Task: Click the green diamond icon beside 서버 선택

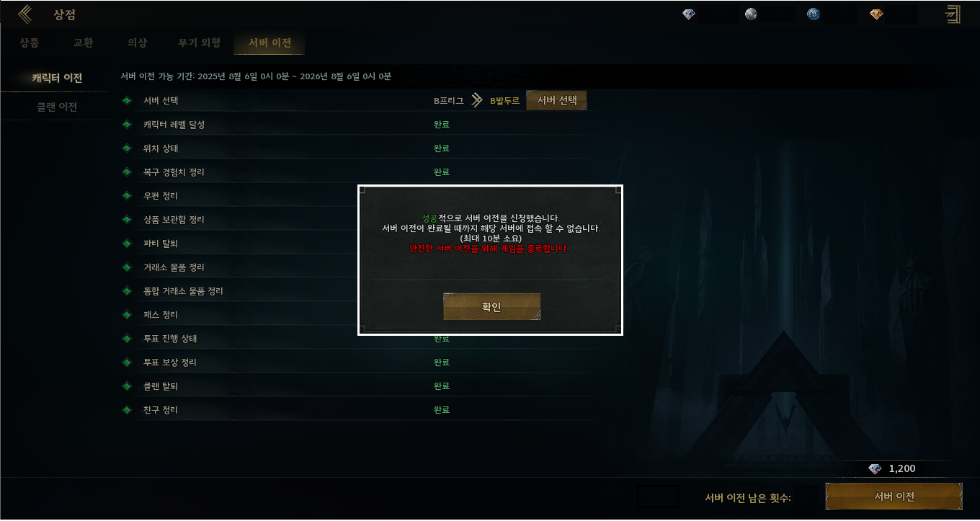Action: pos(127,101)
